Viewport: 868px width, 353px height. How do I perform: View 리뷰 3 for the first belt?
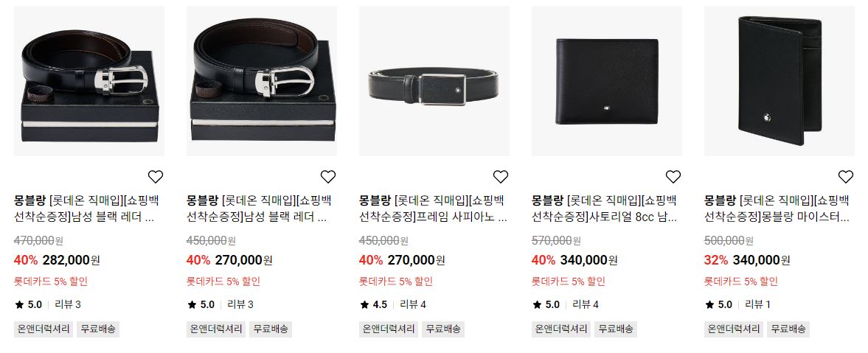pos(68,304)
